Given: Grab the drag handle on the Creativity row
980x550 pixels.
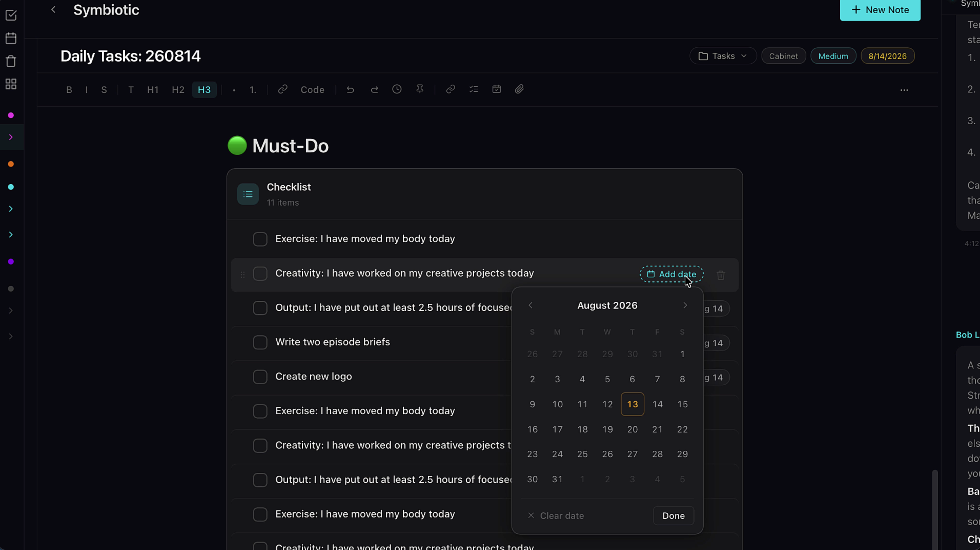Looking at the screenshot, I should coord(243,274).
